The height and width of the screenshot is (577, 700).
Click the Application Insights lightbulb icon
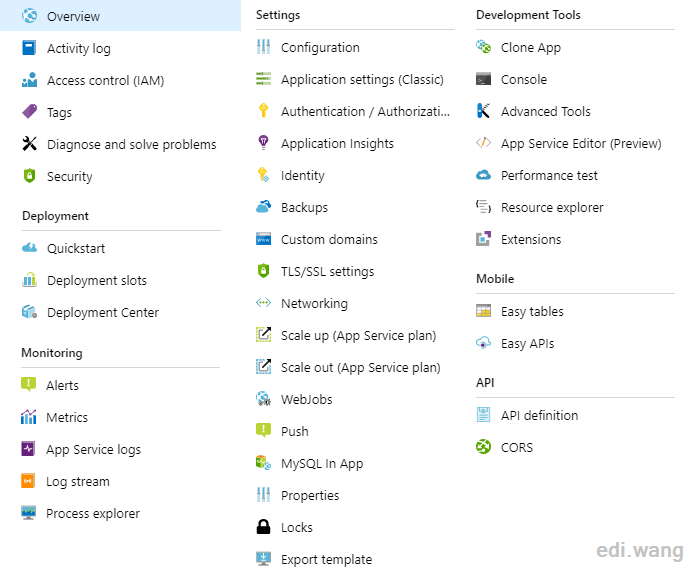263,142
